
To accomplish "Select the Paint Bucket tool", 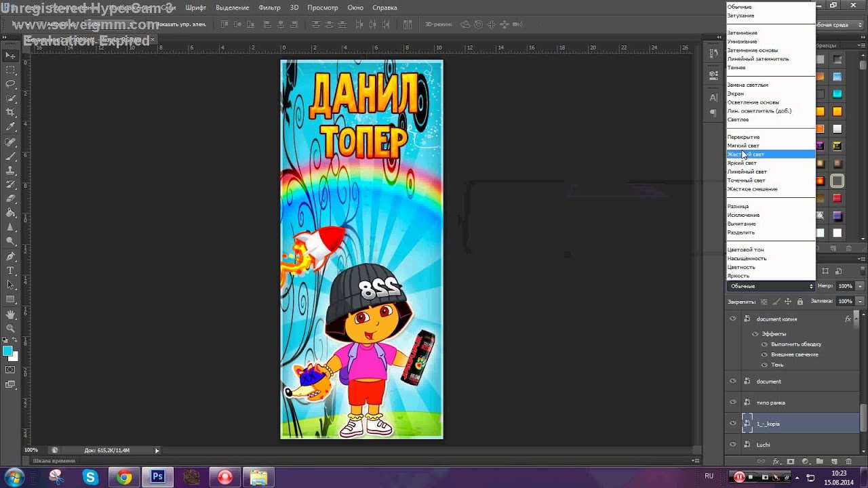I will click(10, 213).
